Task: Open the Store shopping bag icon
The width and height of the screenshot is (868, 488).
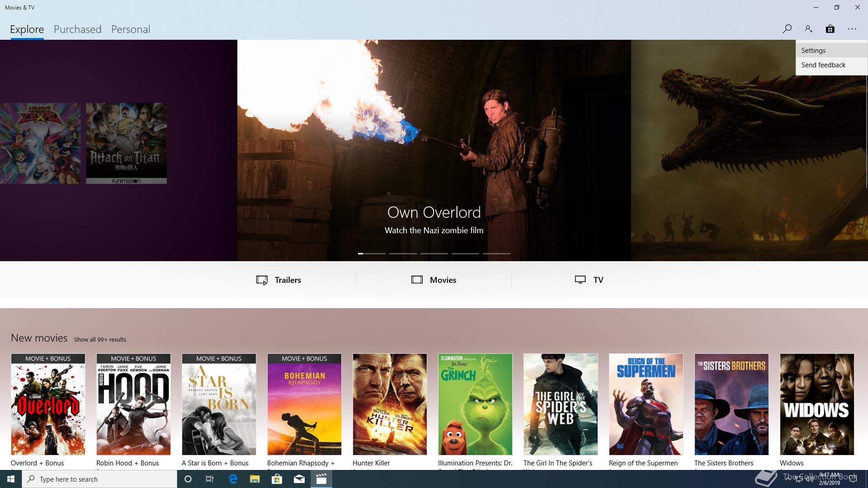Action: pos(830,29)
